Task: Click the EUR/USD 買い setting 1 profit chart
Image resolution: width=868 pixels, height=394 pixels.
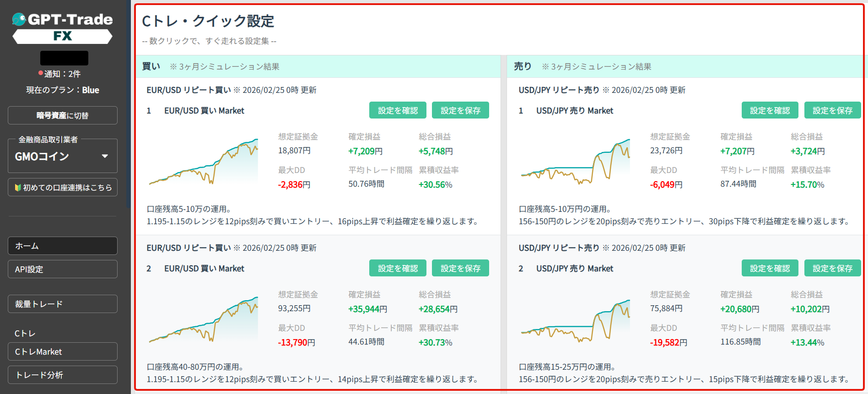Action: 204,162
